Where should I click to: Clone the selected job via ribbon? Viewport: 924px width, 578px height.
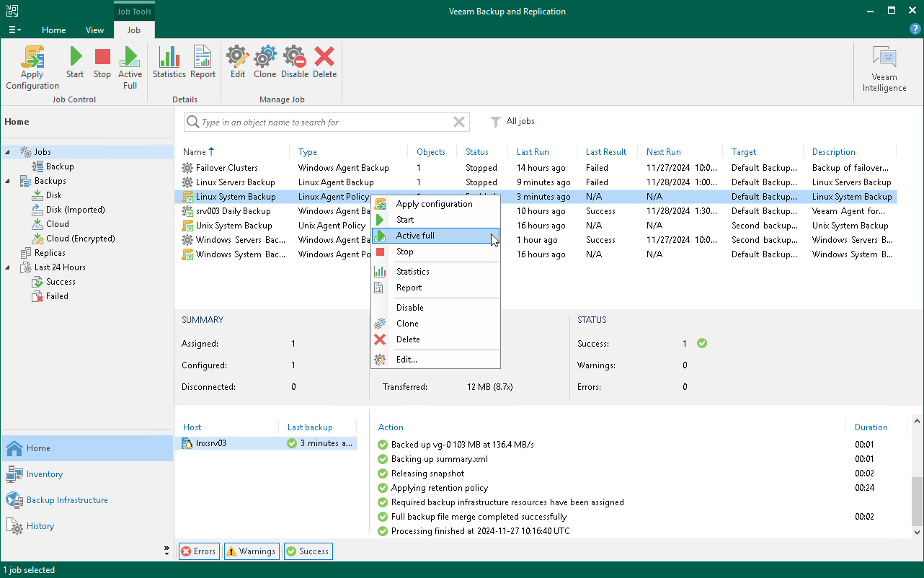[265, 63]
